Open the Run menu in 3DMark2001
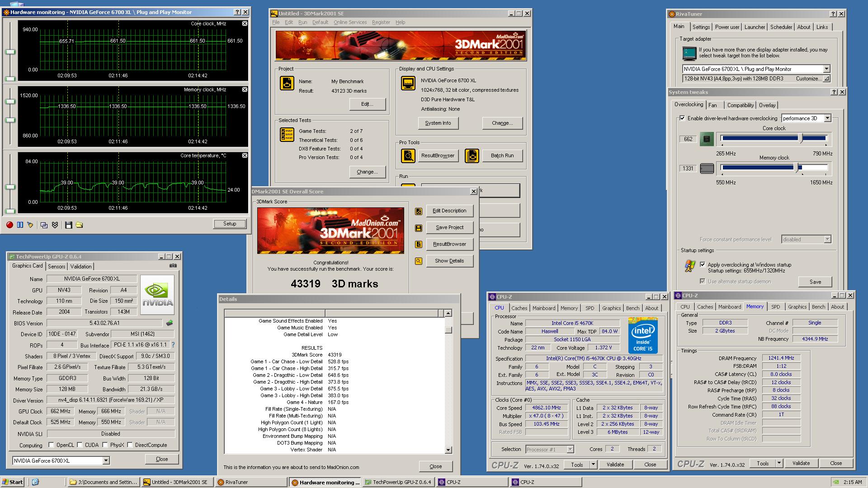Screen dimensions: 868x488 pos(302,22)
